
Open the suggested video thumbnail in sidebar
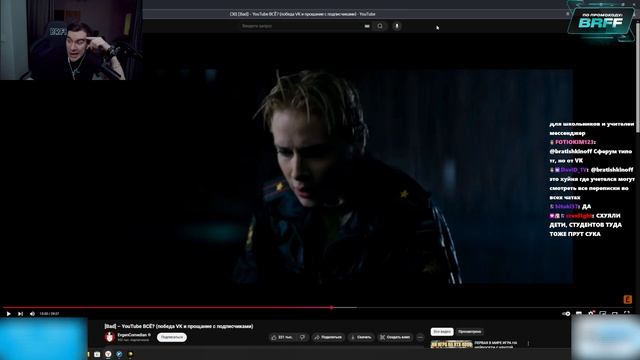[x=451, y=344]
